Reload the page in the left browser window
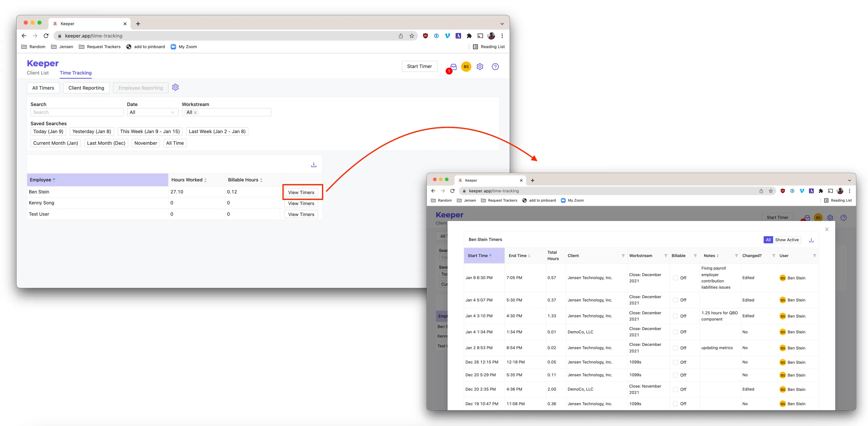This screenshot has width=868, height=426. (46, 36)
